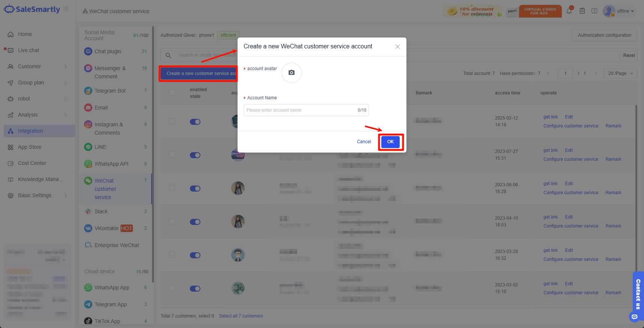Select the Telegram App cloud device icon
Screen dimensions: 644x328
coord(88,304)
